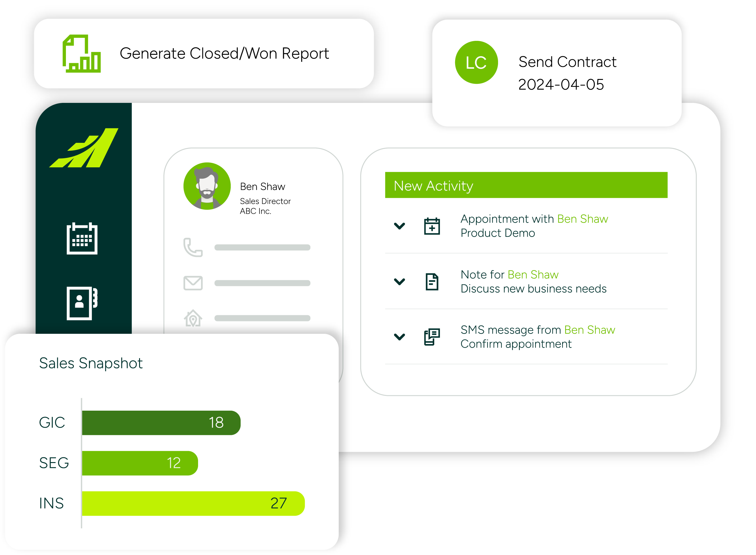The image size is (756, 555).
Task: Open the calendar icon in sidebar
Action: click(x=82, y=238)
